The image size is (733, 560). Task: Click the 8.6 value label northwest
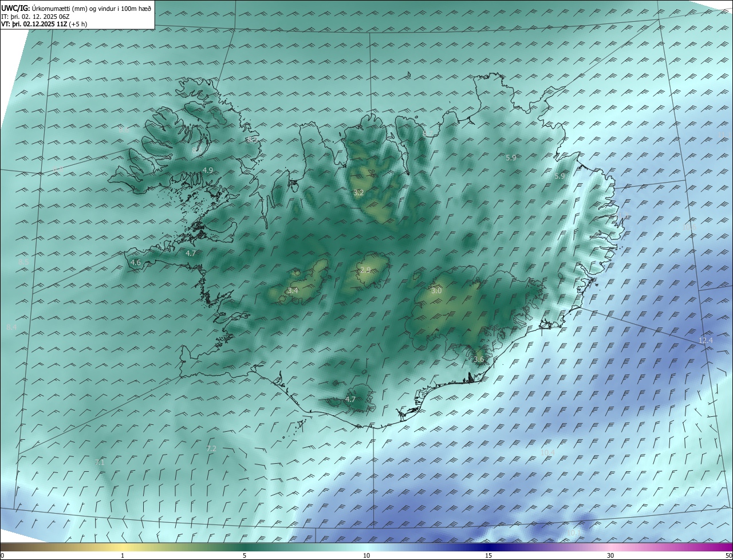pos(124,131)
